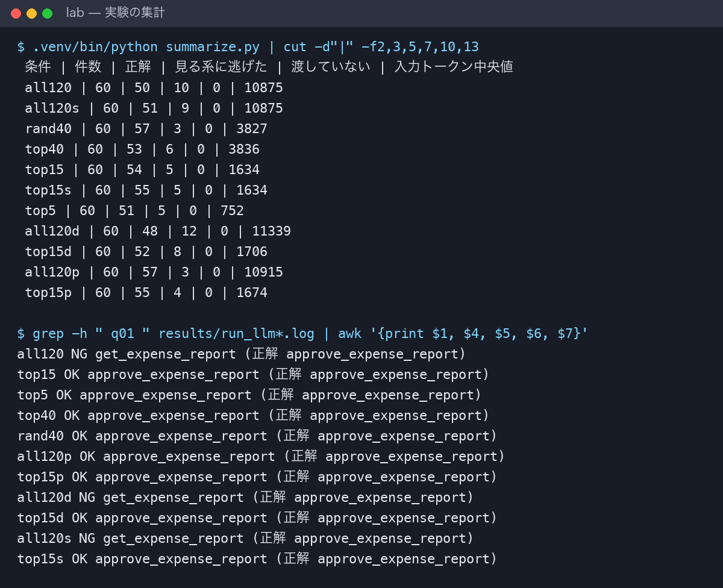The height and width of the screenshot is (588, 723).
Task: Select the 'all120d | 60 | 48' result row
Action: (x=158, y=231)
